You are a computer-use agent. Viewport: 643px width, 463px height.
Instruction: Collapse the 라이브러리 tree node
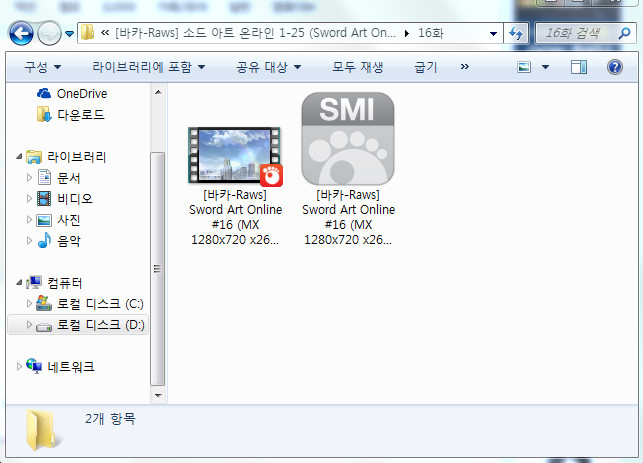[19, 156]
